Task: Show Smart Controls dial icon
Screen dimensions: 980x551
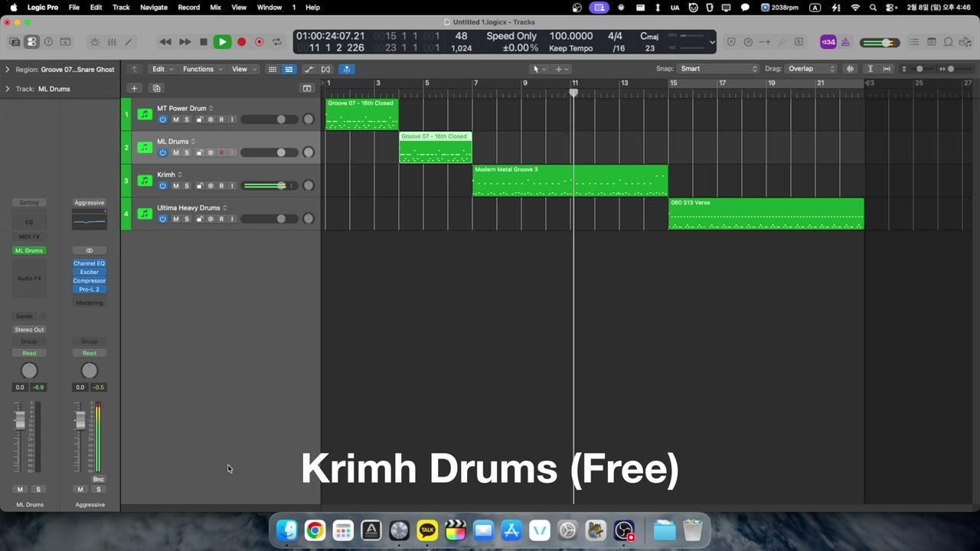Action: tap(95, 42)
